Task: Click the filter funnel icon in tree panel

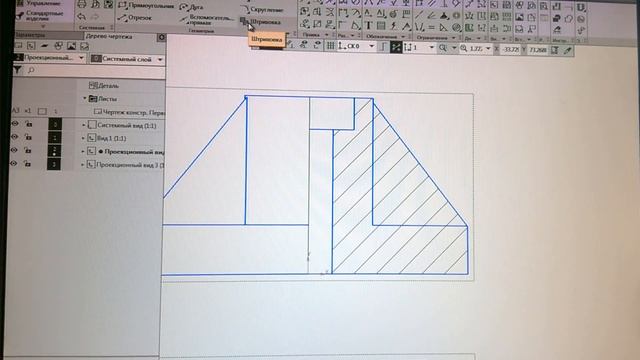Action: 17,70
